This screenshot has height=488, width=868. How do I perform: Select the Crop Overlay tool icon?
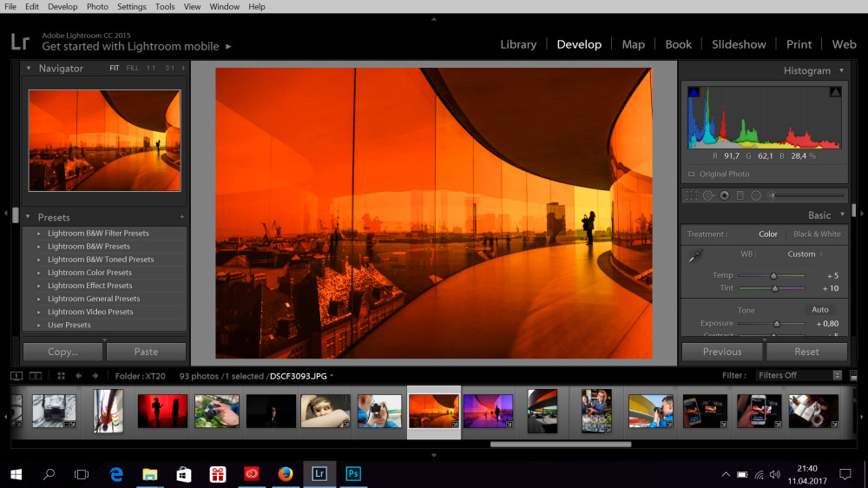click(692, 195)
